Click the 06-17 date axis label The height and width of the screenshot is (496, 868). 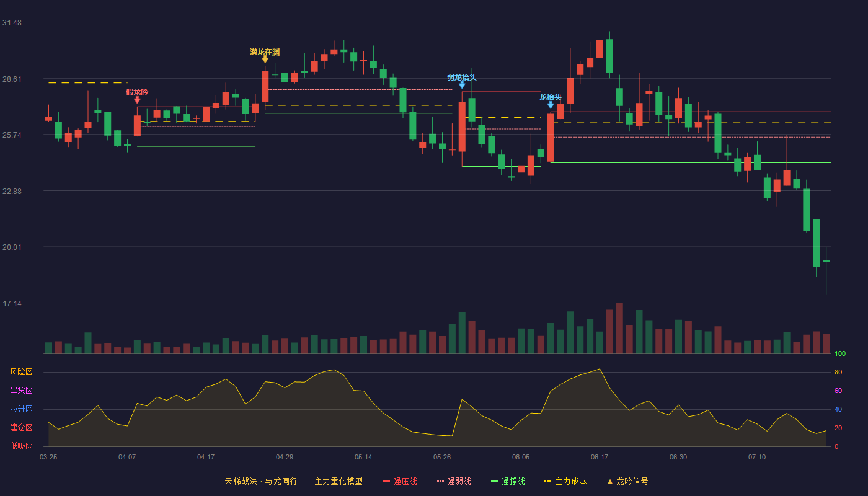[600, 457]
